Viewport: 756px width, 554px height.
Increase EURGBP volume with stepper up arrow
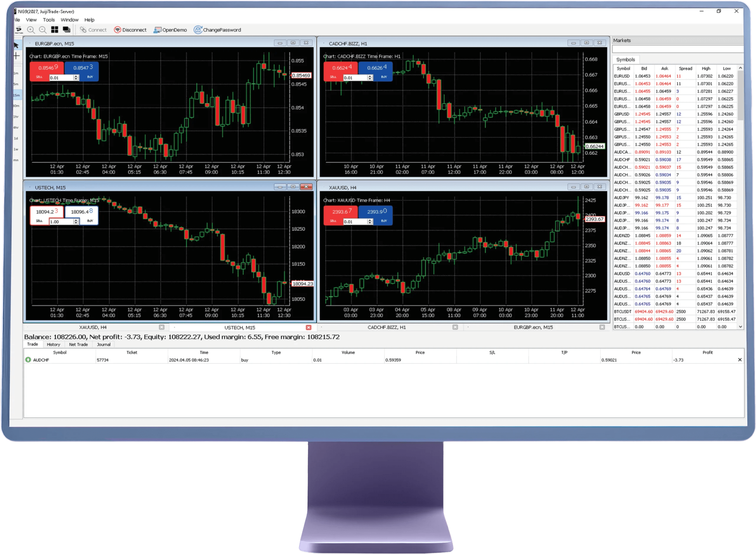76,76
